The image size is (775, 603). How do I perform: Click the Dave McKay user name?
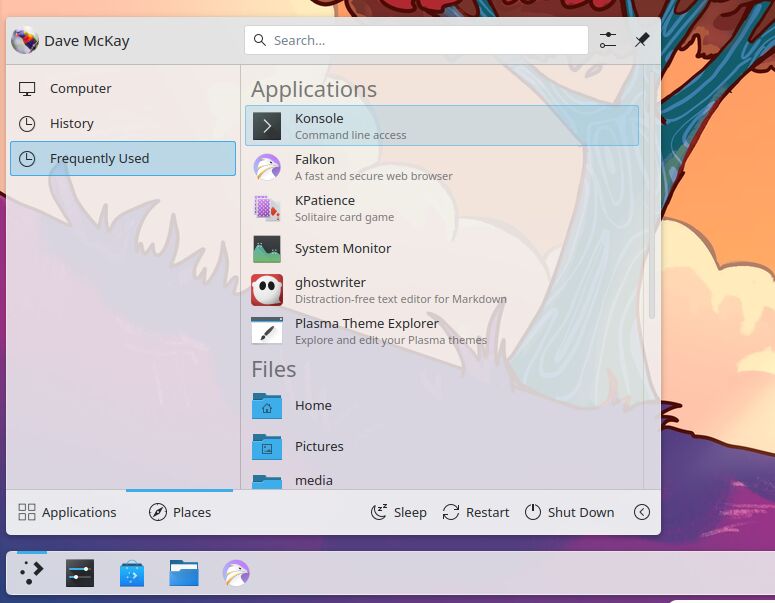click(86, 41)
